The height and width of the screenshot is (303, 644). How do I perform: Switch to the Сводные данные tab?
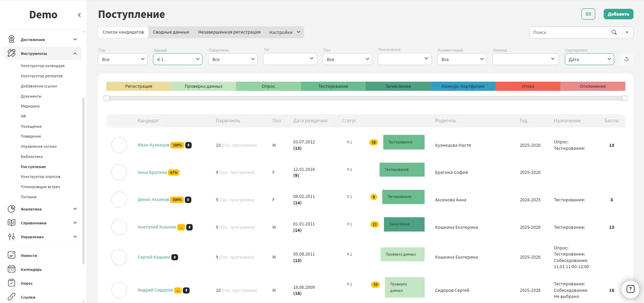171,32
